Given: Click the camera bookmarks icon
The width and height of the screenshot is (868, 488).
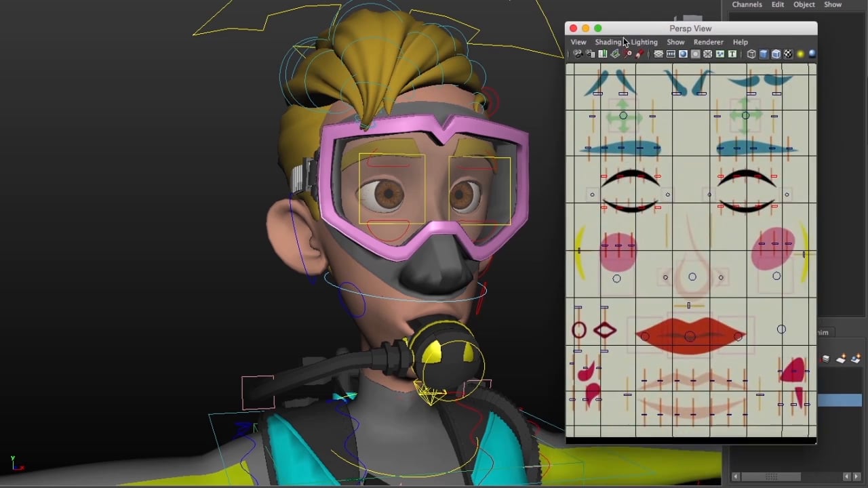Looking at the screenshot, I should pos(602,54).
